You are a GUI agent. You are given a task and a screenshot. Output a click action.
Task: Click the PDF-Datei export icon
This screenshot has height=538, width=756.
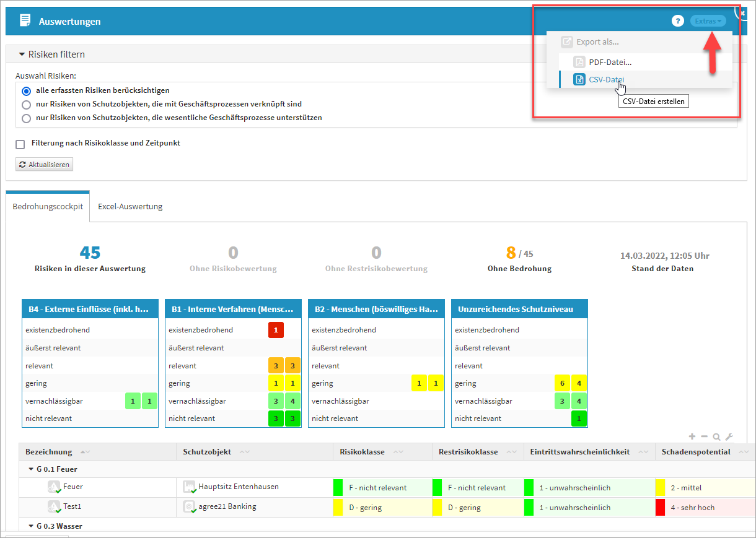pos(579,63)
